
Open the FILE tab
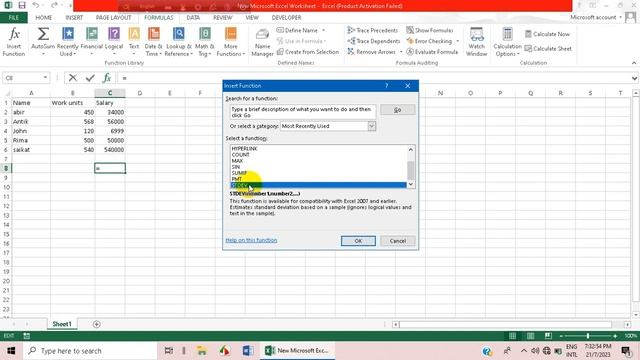click(13, 18)
